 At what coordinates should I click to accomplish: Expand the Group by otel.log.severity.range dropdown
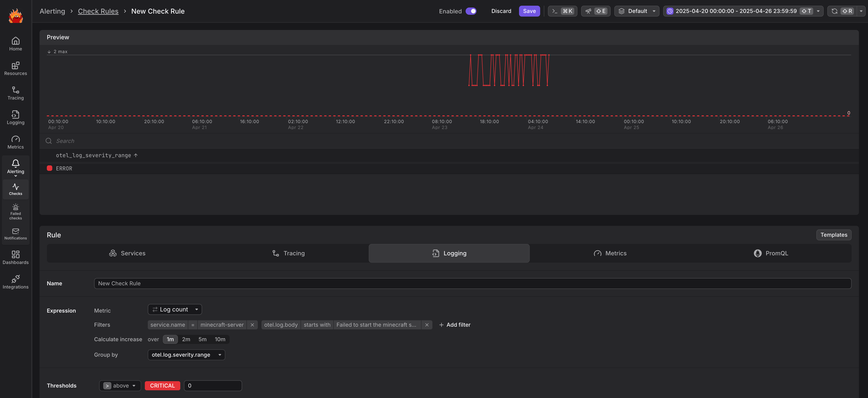[x=186, y=355]
